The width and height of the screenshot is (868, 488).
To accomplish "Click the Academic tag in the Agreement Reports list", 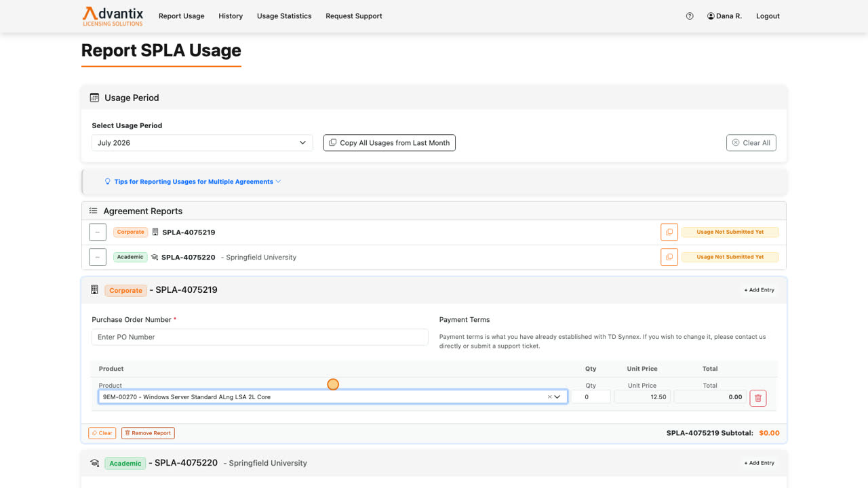I will (130, 258).
